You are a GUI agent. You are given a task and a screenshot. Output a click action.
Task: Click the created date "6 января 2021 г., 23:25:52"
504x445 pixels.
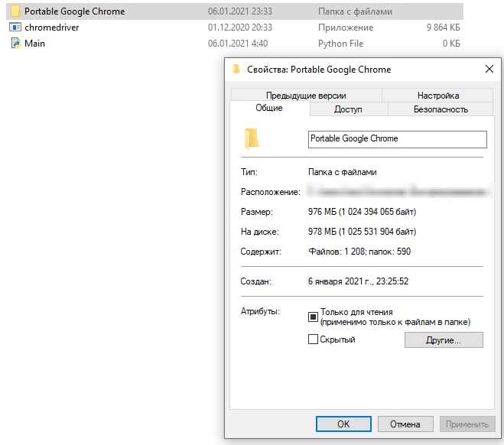click(358, 281)
